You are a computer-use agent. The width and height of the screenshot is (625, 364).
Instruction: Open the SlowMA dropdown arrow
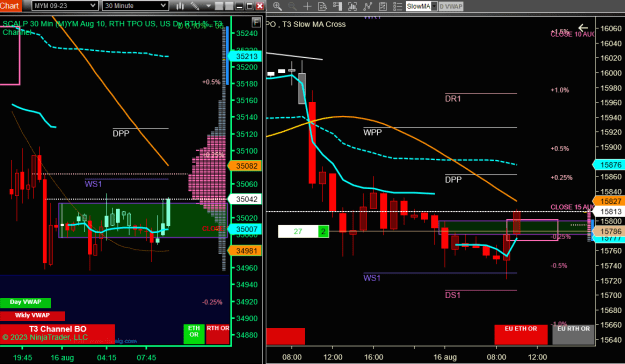tap(434, 6)
